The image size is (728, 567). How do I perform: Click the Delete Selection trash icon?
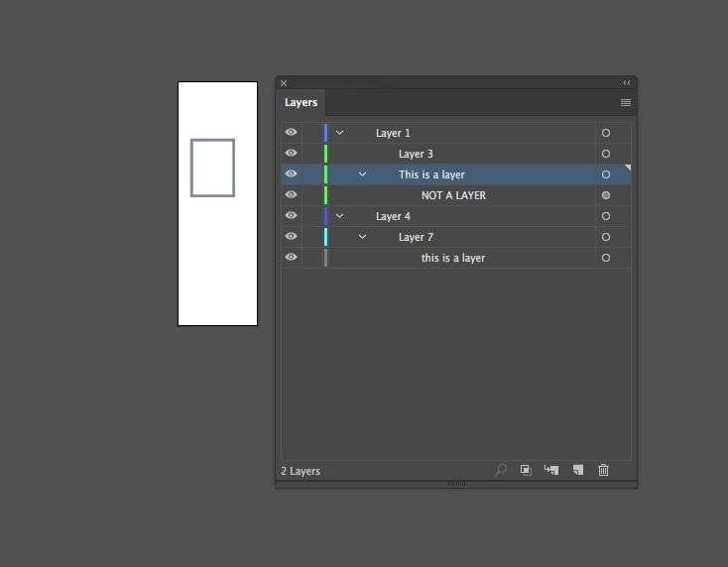coord(604,470)
